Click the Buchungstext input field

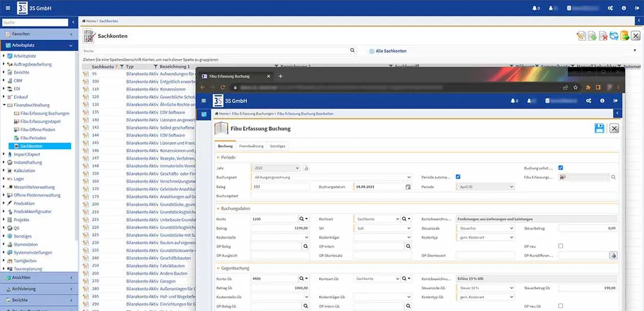click(434, 196)
